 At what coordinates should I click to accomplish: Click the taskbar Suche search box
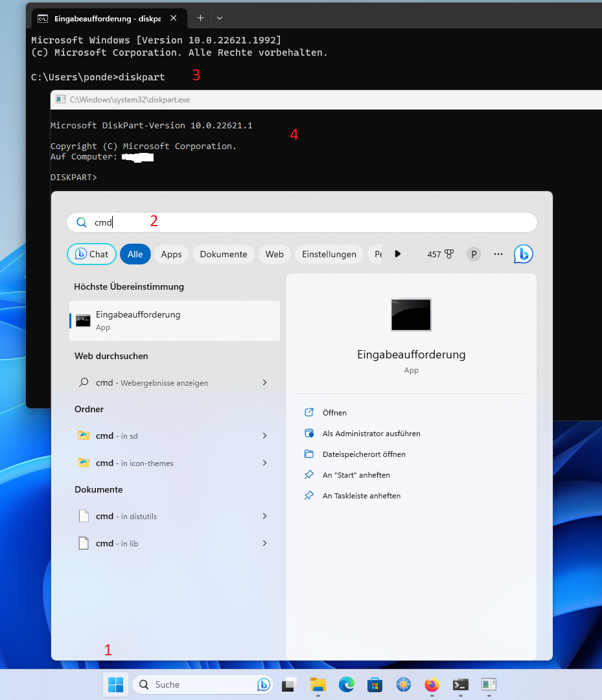(203, 684)
